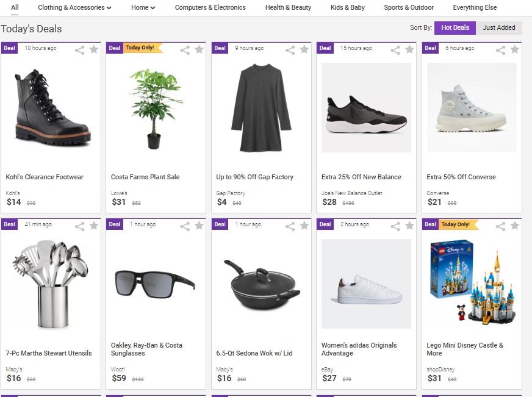Click share icon on Oakley sunglasses deal

[x=185, y=226]
